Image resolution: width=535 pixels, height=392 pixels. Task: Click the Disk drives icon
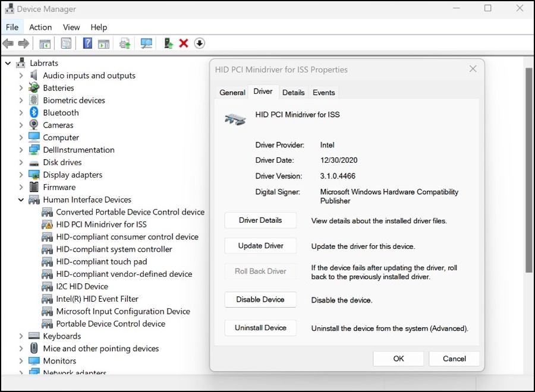[34, 163]
